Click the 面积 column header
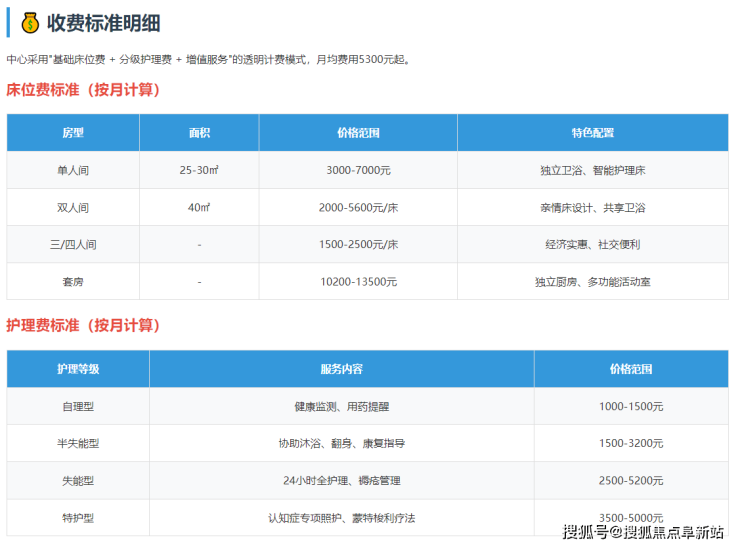The image size is (740, 548). pos(199,133)
